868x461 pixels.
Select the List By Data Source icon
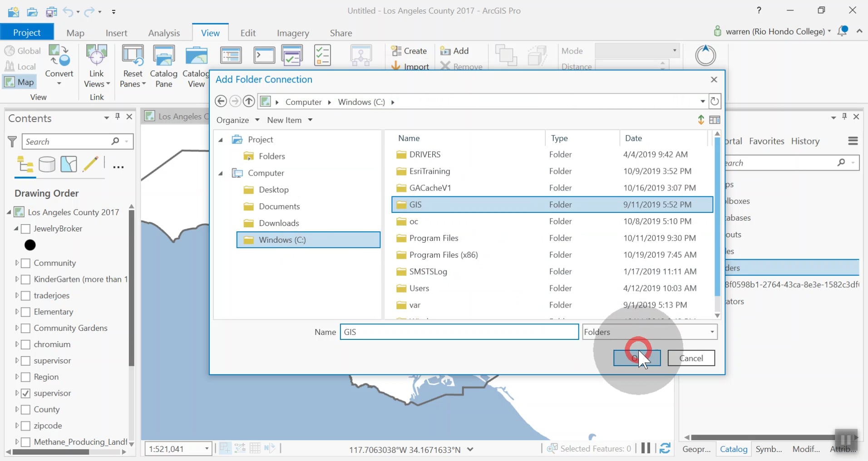click(47, 164)
